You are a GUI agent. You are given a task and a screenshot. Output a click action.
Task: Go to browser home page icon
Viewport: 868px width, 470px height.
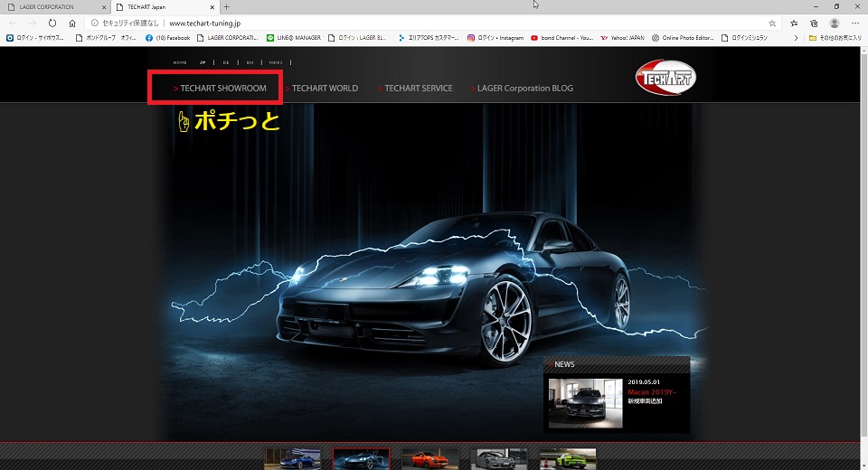pyautogui.click(x=72, y=23)
